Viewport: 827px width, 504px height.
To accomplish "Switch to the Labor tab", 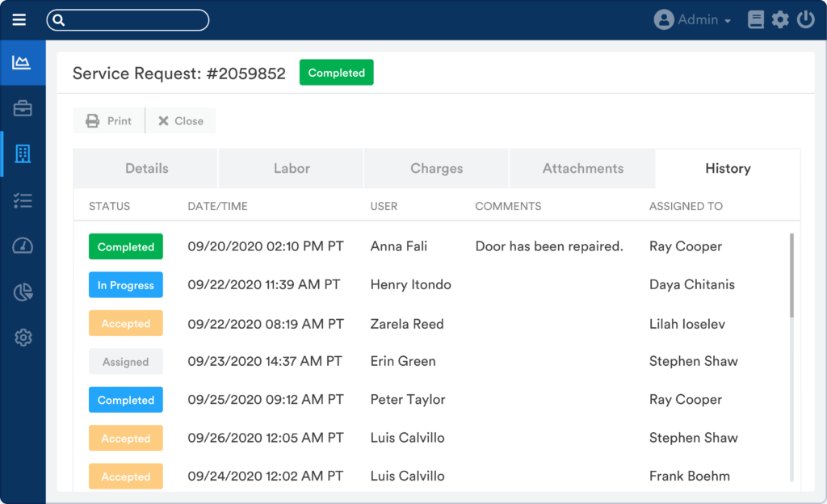I will (x=291, y=169).
